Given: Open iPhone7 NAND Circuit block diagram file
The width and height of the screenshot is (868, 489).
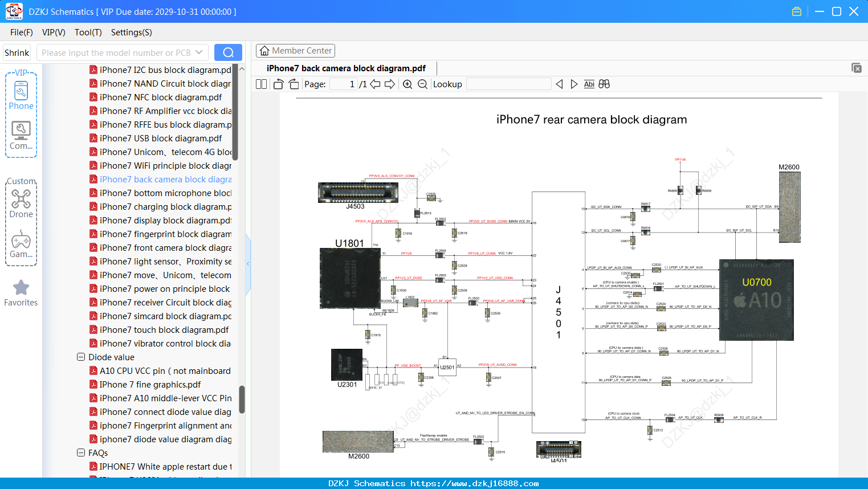Looking at the screenshot, I should point(165,84).
